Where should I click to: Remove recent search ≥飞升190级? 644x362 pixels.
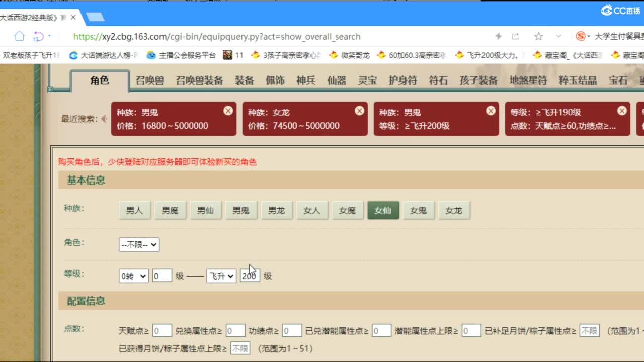click(622, 111)
